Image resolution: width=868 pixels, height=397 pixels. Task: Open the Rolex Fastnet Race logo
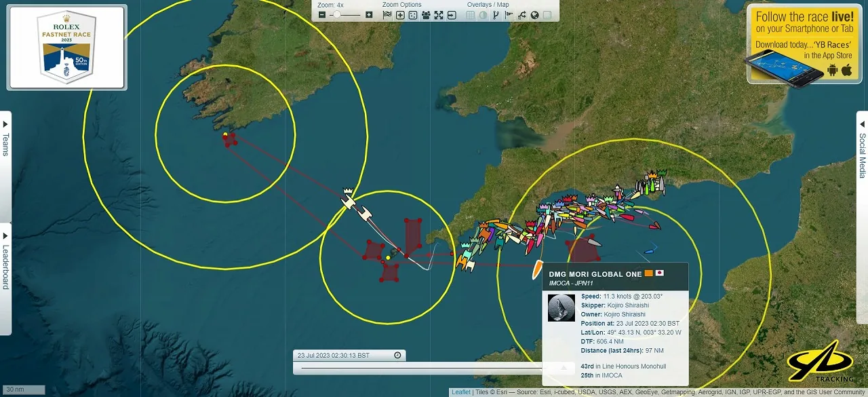point(66,48)
